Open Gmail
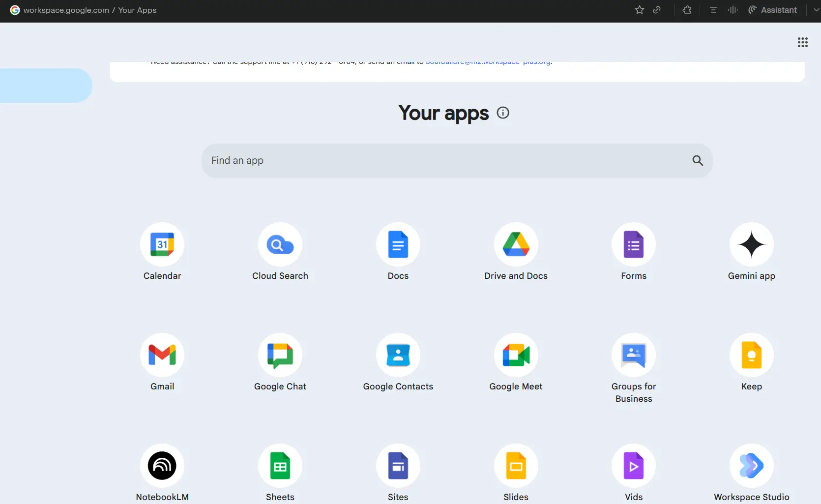The image size is (821, 504). [x=162, y=355]
